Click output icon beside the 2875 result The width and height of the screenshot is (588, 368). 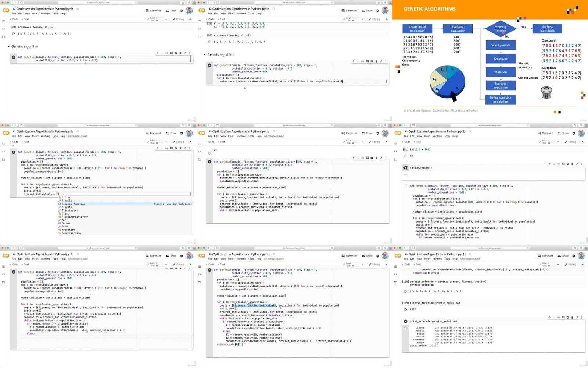tap(405, 309)
